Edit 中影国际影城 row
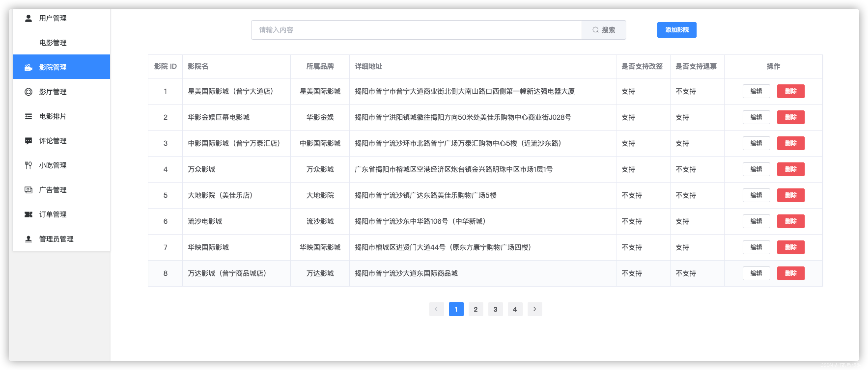The image size is (868, 370). coord(756,143)
